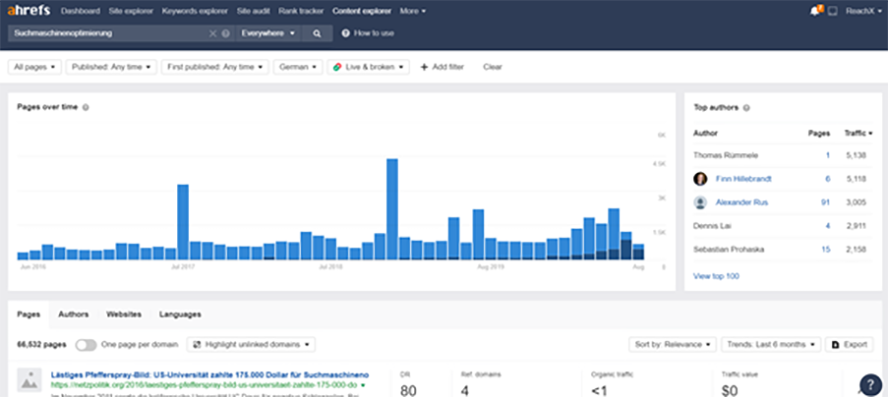Open Finn Hillebrandt author link
This screenshot has width=888, height=397.
coord(744,179)
